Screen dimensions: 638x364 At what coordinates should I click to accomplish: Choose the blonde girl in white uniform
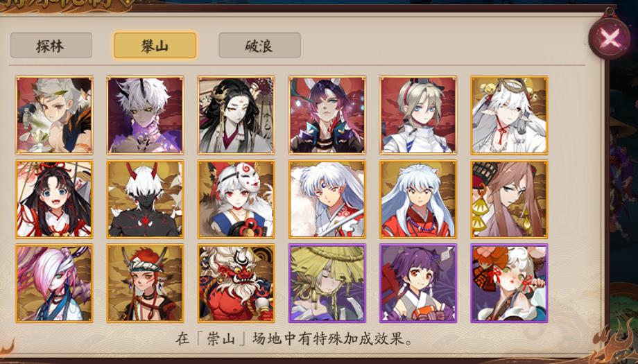click(418, 115)
